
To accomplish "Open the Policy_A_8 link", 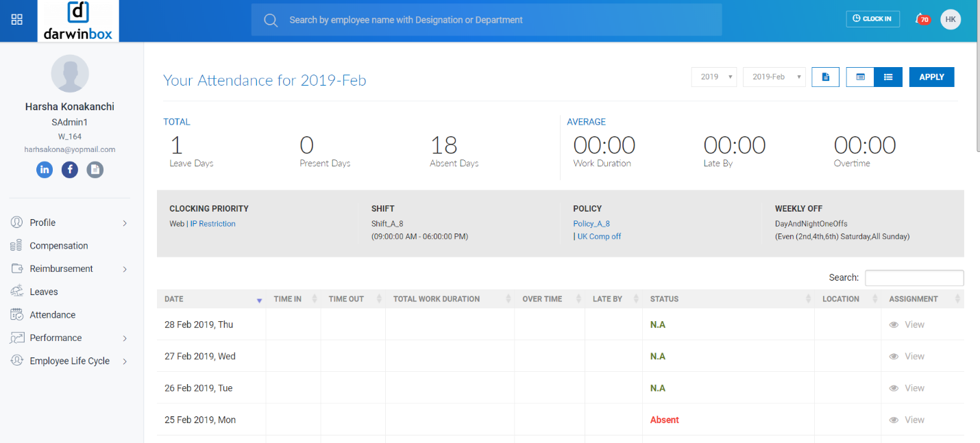I will point(591,224).
